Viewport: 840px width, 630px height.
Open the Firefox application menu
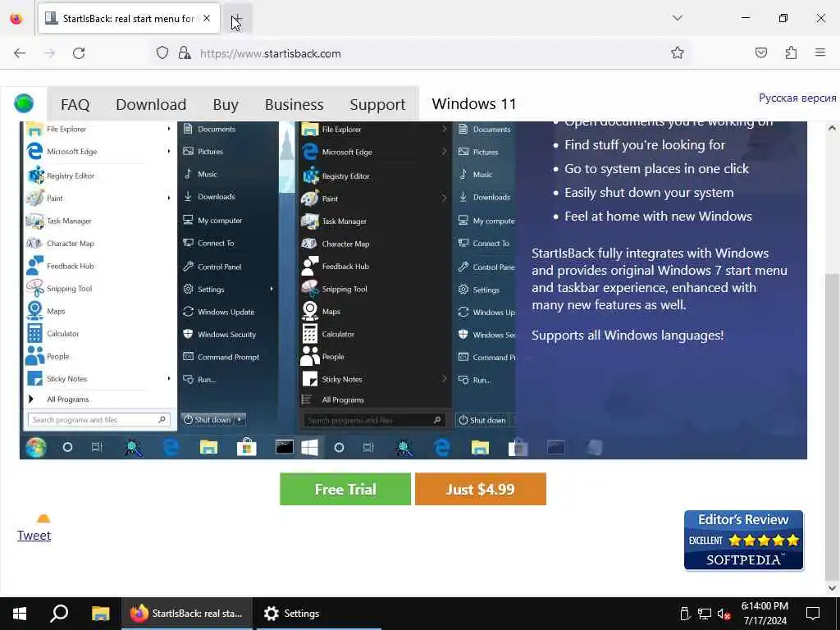tap(820, 52)
